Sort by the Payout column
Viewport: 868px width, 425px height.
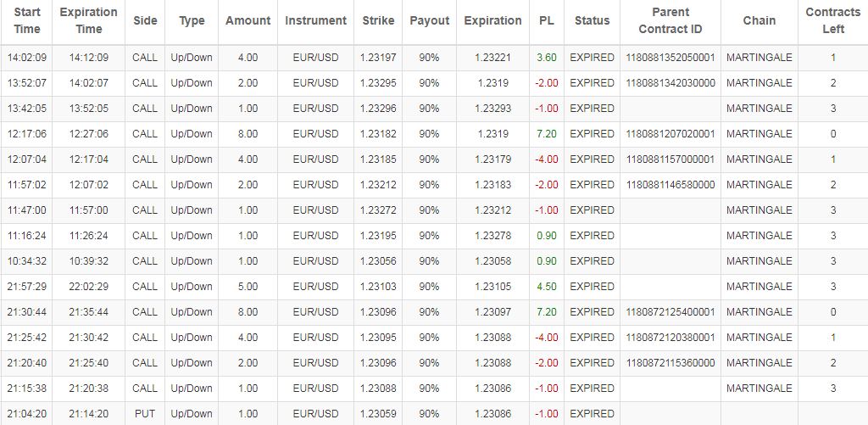429,20
